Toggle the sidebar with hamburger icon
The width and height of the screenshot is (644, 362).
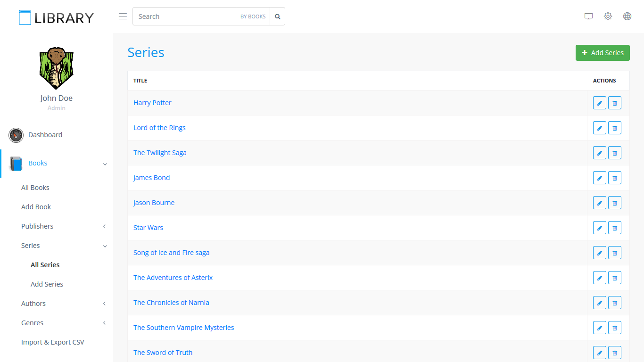pos(123,16)
